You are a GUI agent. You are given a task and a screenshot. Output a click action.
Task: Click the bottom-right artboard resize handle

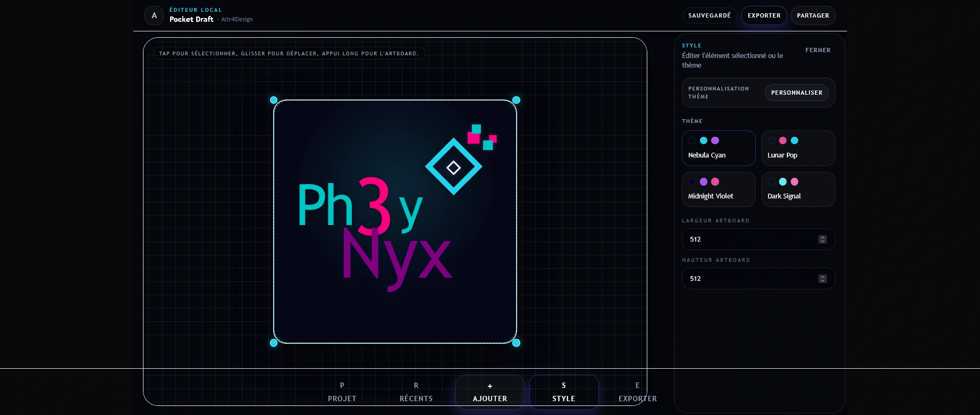[516, 343]
